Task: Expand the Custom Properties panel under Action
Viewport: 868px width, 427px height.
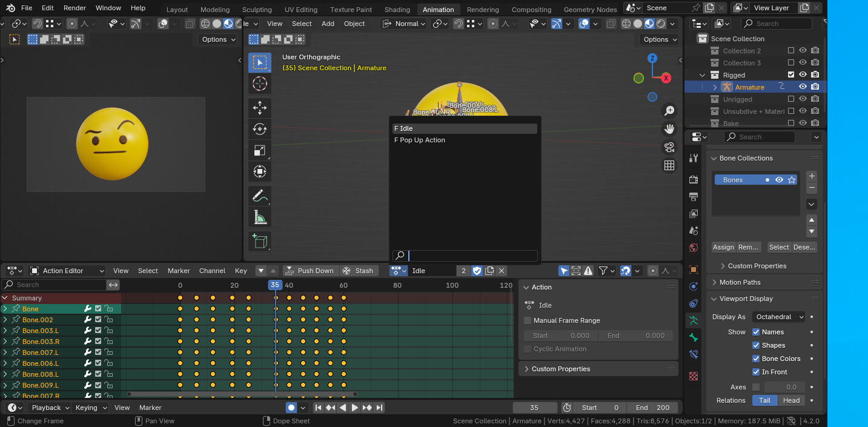Action: [x=560, y=369]
